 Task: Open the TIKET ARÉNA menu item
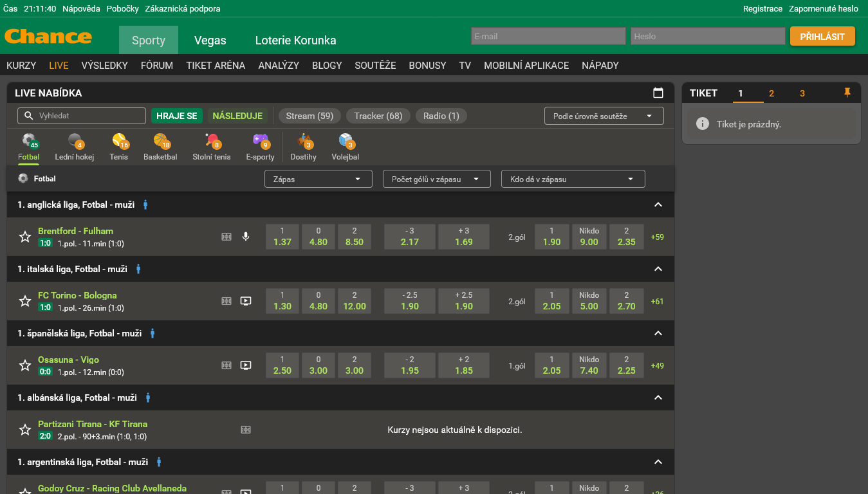216,65
